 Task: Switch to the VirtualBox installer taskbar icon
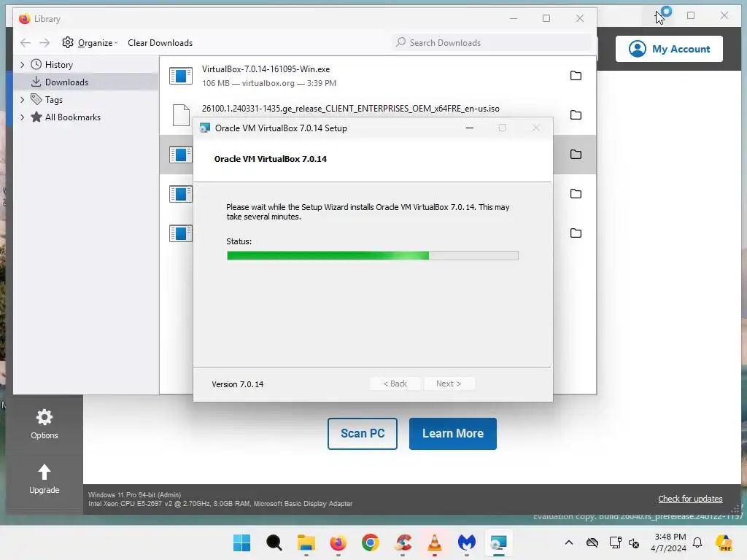click(499, 542)
